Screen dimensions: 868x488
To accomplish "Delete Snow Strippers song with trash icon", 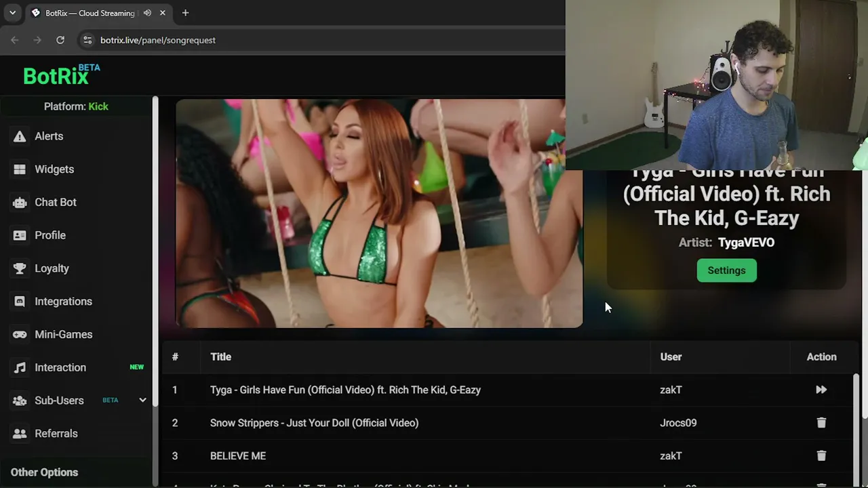I will pyautogui.click(x=821, y=423).
